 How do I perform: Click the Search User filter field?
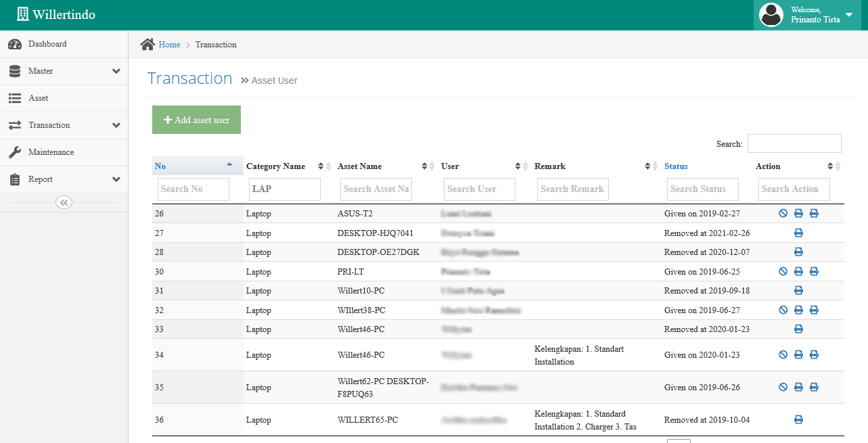pyautogui.click(x=480, y=189)
